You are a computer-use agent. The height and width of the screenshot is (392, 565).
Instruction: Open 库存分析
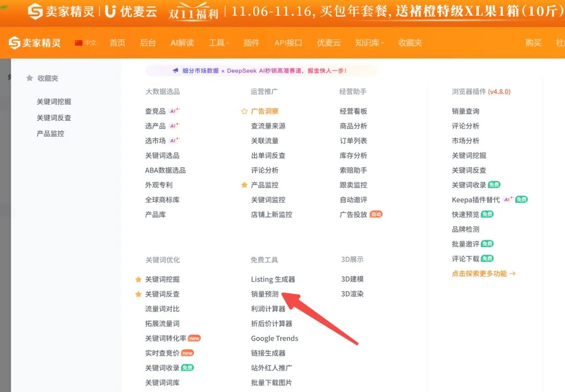click(353, 156)
